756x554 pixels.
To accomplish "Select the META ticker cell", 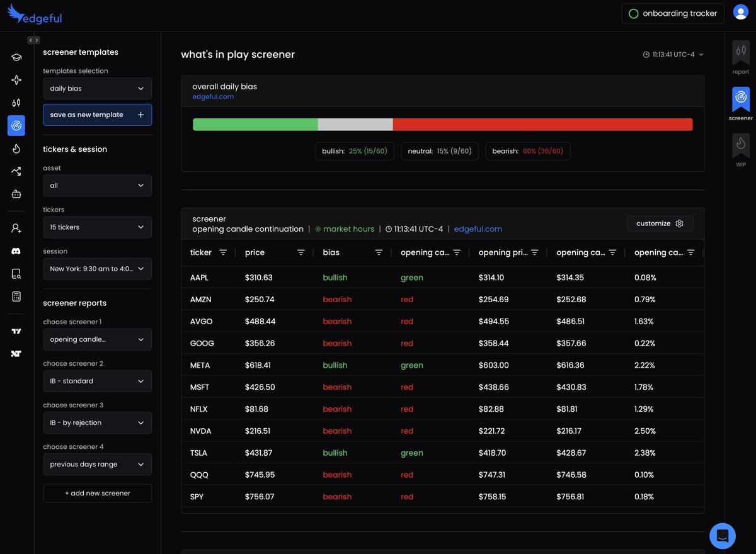I will tap(200, 366).
